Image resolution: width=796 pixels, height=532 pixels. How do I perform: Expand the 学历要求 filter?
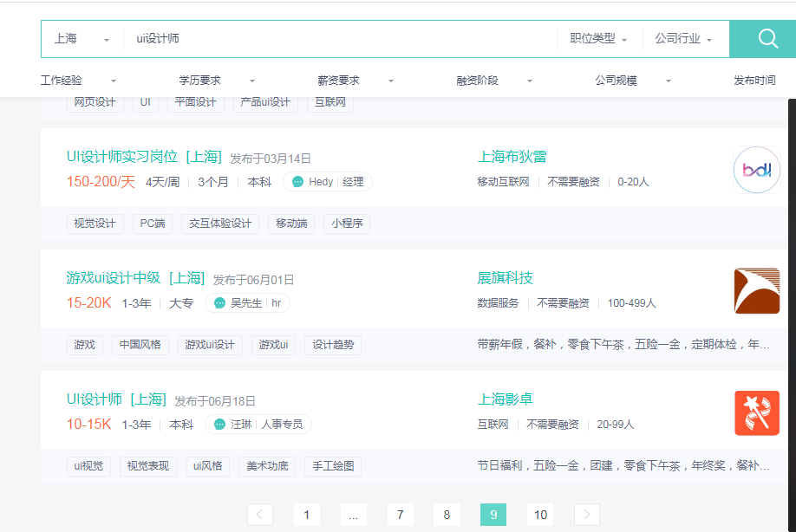pyautogui.click(x=199, y=79)
